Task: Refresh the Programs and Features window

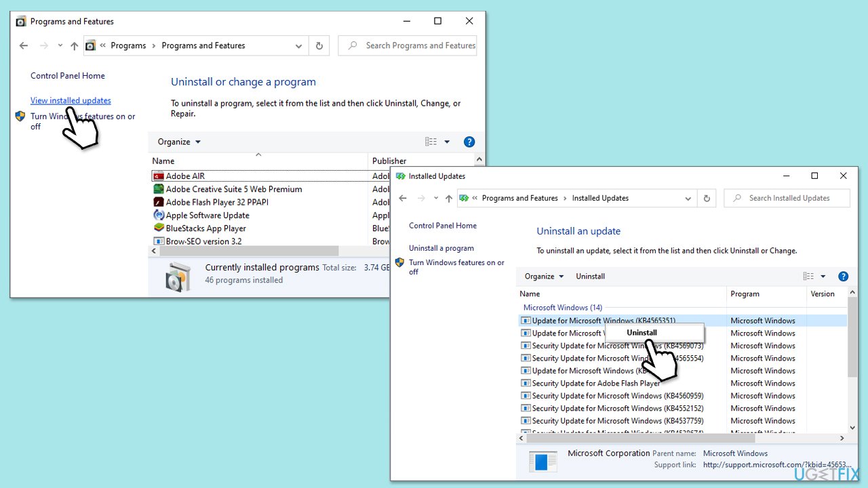Action: pos(319,45)
